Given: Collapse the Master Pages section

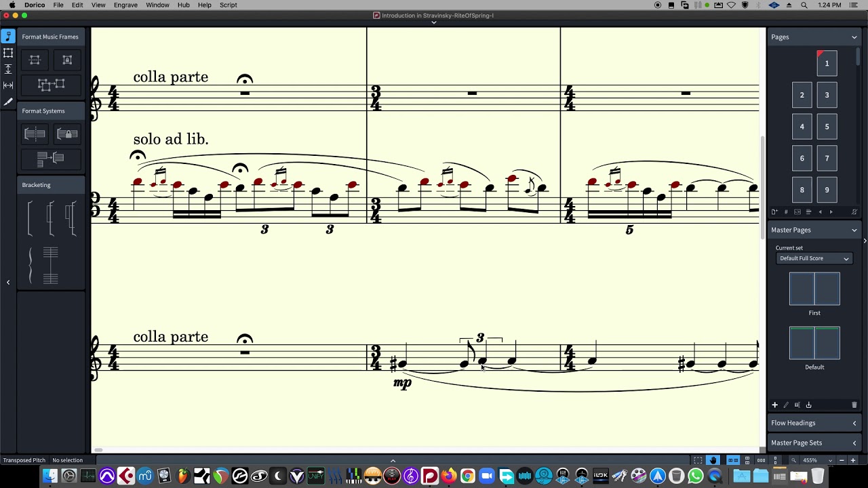Looking at the screenshot, I should click(x=854, y=230).
